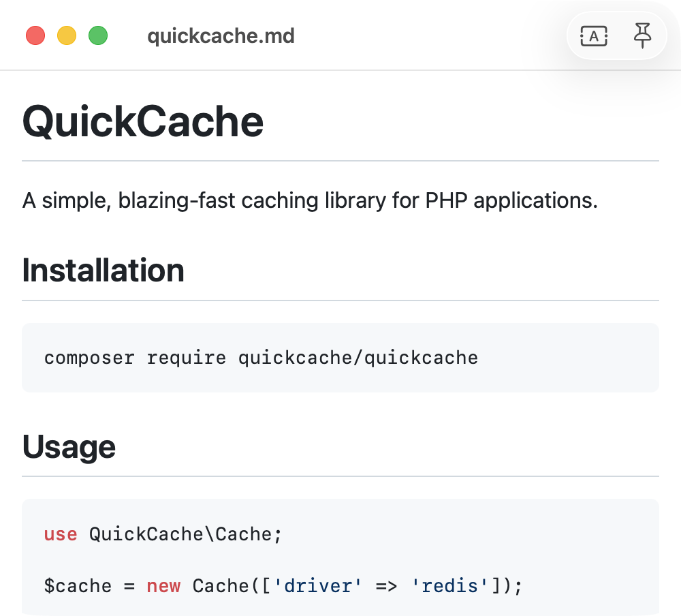681x616 pixels.
Task: Maximize the window with green button
Action: click(x=98, y=35)
